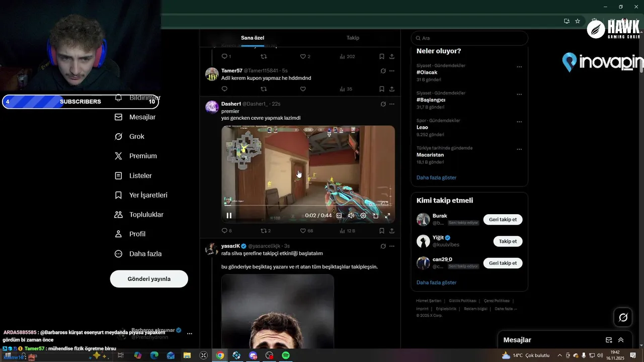
Task: Open options for #Başlangıcı trend
Action: pos(519,95)
